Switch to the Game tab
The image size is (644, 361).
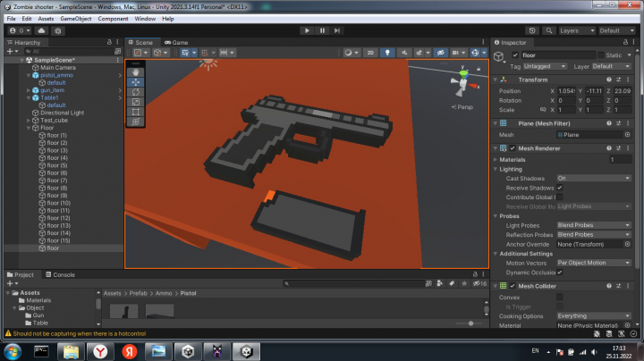point(176,42)
